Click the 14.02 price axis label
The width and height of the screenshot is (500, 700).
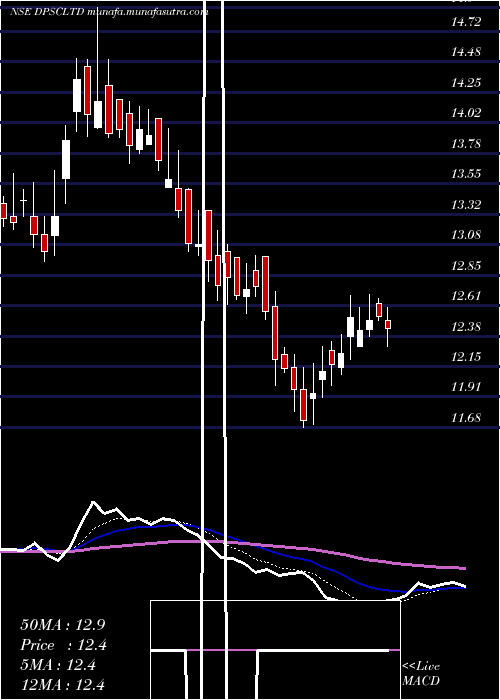(466, 113)
